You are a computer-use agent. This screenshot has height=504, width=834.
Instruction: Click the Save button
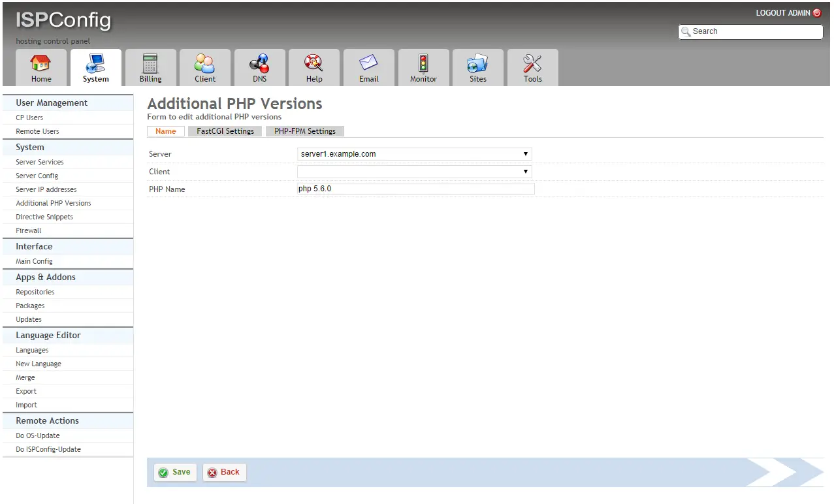click(175, 473)
